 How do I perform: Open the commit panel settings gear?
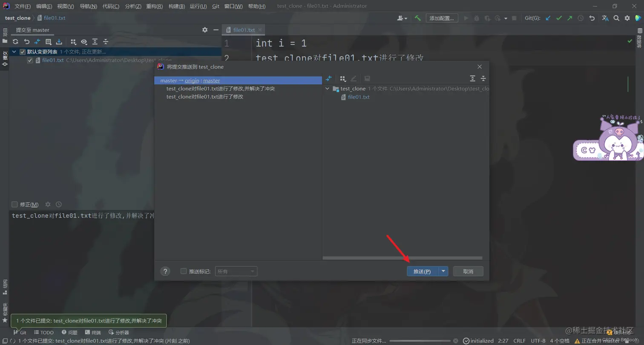[205, 30]
